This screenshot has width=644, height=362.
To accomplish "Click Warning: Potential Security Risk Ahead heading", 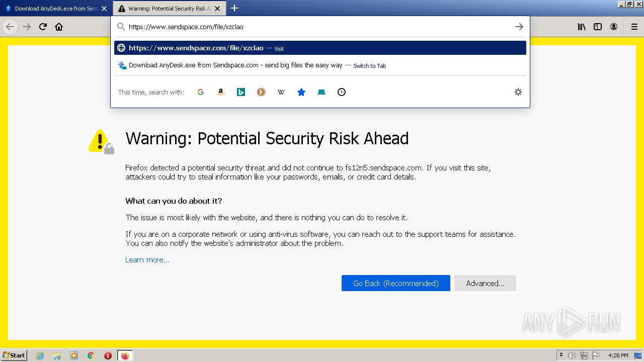I will coord(267,138).
